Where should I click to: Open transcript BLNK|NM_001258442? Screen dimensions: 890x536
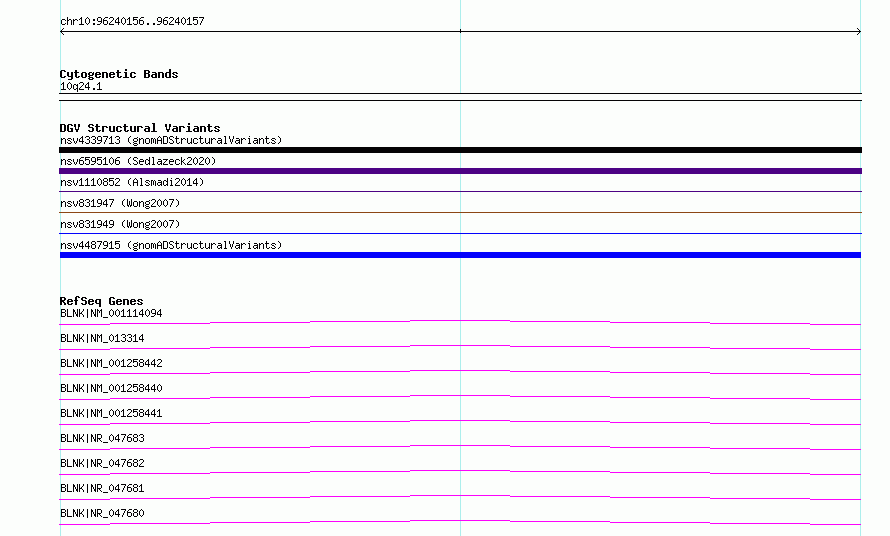coord(111,363)
